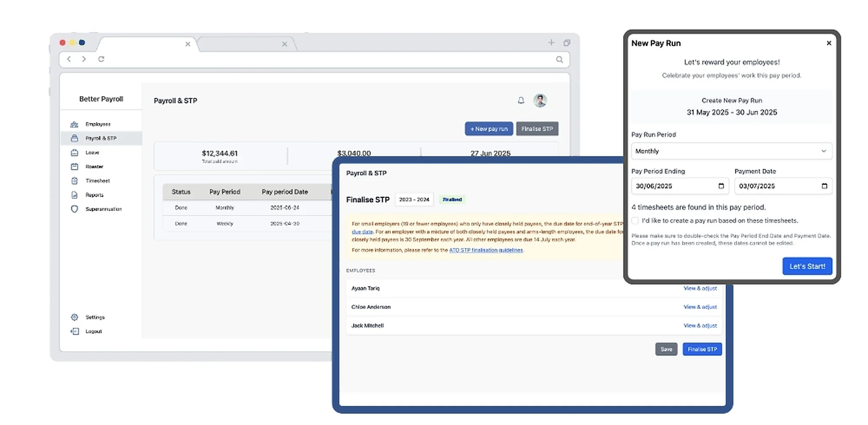This screenshot has width=868, height=425.
Task: Open calendar picker for Pay Period Ending
Action: click(721, 186)
